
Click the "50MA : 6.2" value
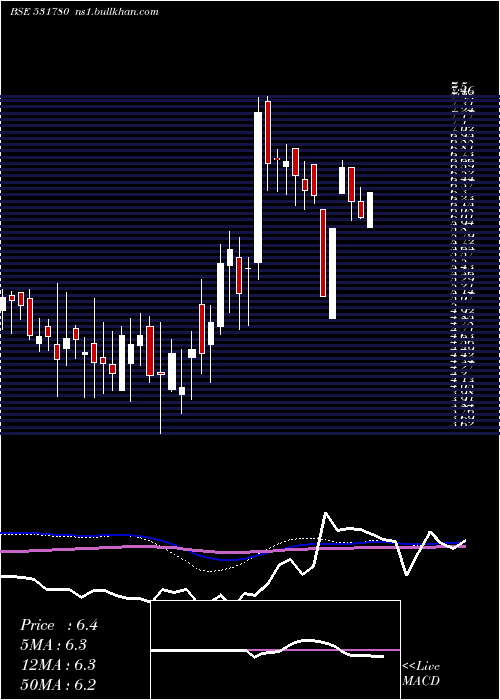pos(58,685)
